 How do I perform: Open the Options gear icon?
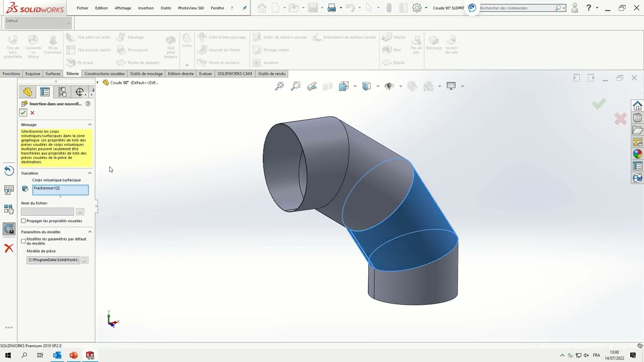pos(417,8)
